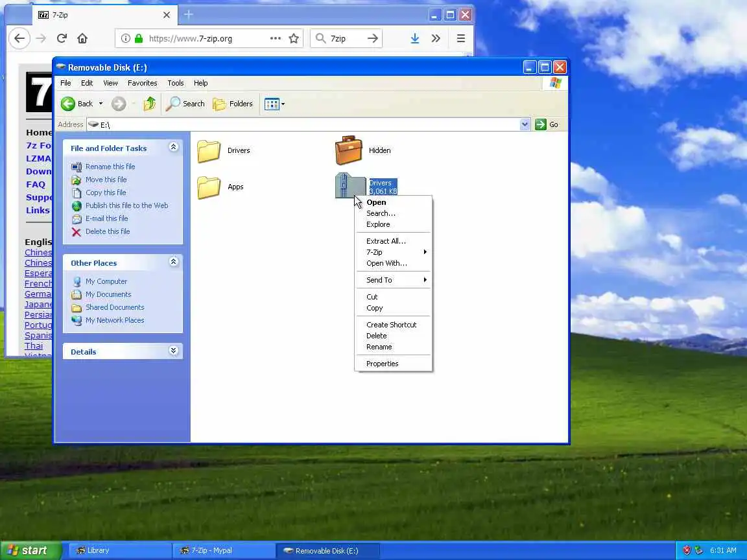Click the Up folder icon in Explorer toolbar
This screenshot has width=747, height=560.
click(x=150, y=104)
